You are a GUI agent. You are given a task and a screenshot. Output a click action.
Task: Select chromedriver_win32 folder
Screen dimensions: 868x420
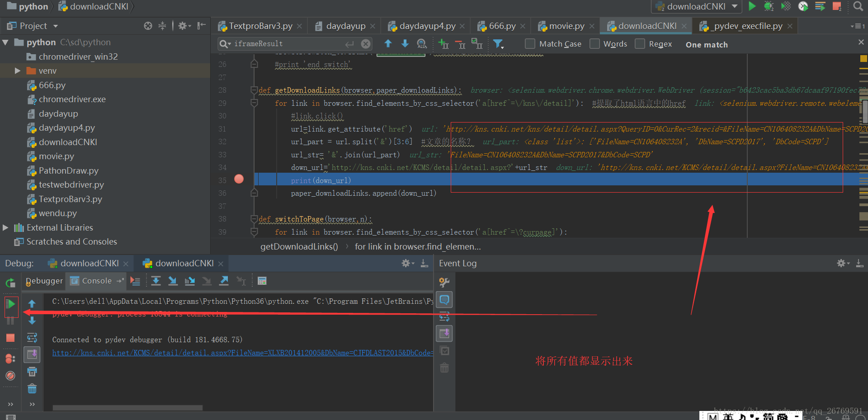(78, 57)
